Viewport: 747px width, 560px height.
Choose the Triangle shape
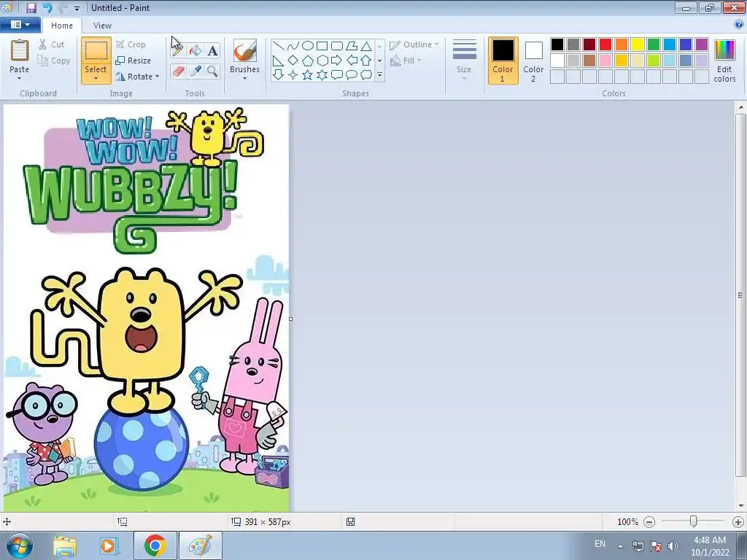click(x=366, y=46)
